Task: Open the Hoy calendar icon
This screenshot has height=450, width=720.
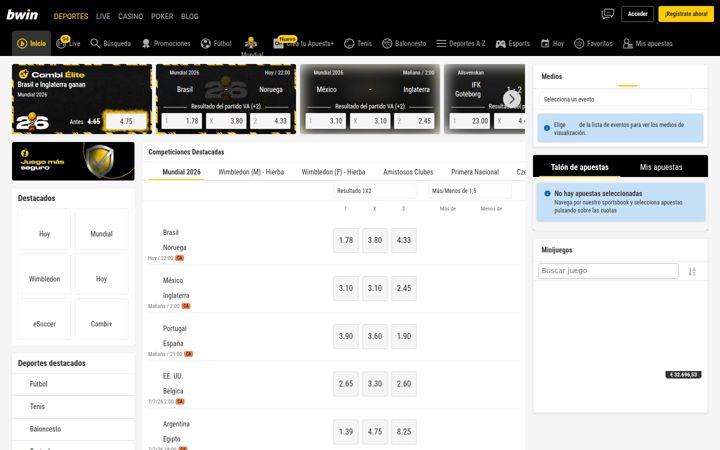Action: pos(545,44)
